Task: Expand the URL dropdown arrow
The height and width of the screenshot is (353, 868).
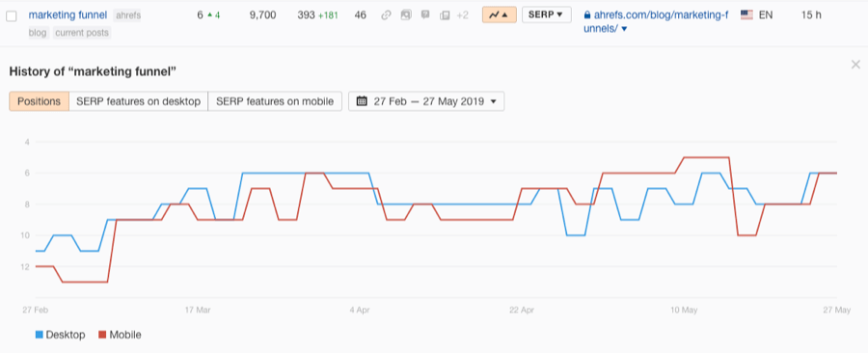Action: [x=624, y=29]
